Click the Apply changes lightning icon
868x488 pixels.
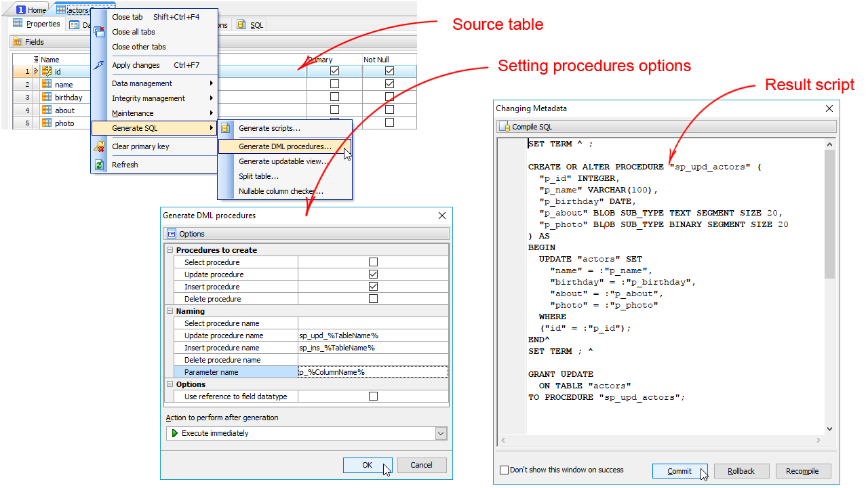pos(100,65)
